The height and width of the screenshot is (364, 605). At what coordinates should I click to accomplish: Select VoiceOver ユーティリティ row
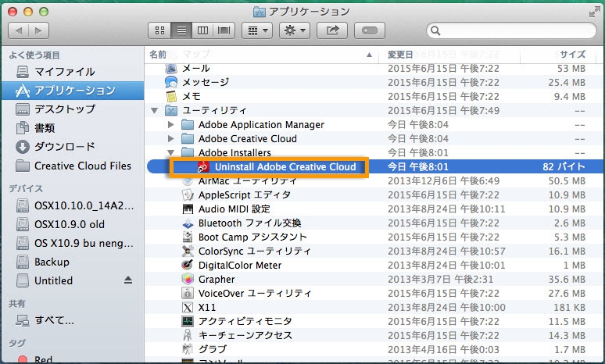pos(374,294)
